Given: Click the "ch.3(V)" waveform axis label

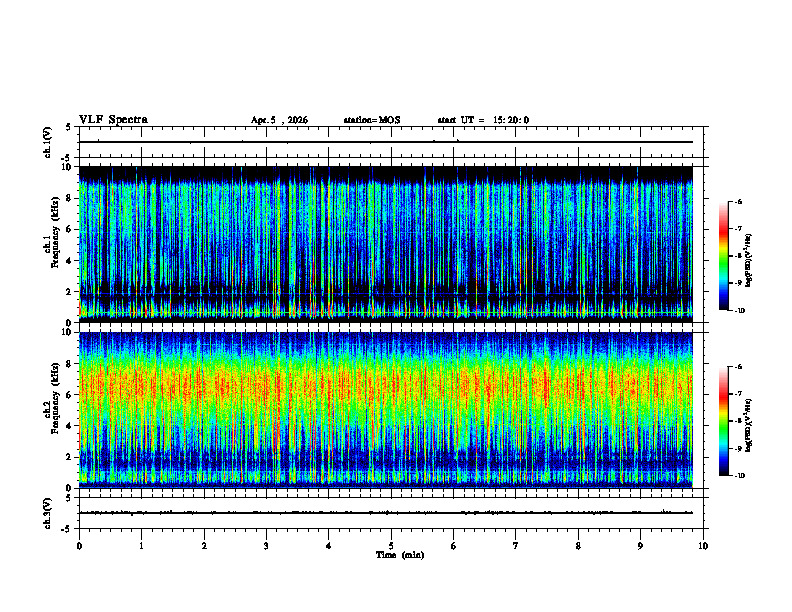Looking at the screenshot, I should pyautogui.click(x=47, y=513).
